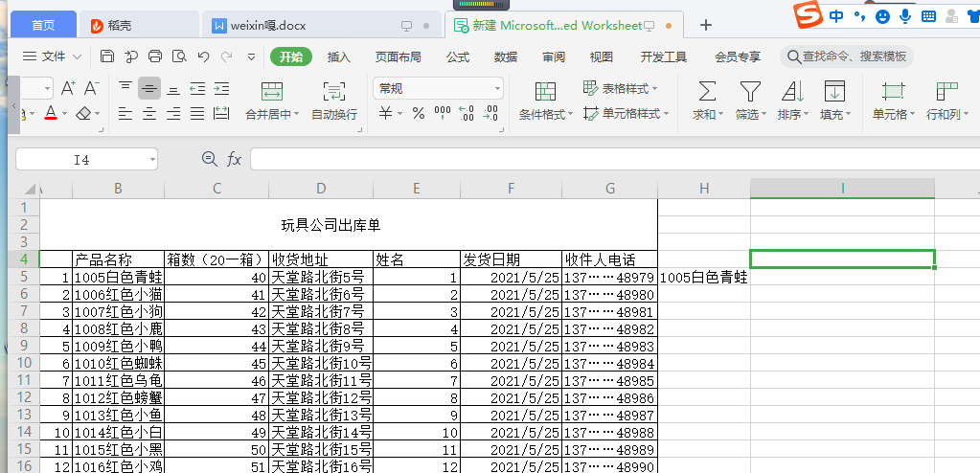Viewport: 980px width, 473px height.
Task: Open print preview from the quick toolbar
Action: [179, 56]
